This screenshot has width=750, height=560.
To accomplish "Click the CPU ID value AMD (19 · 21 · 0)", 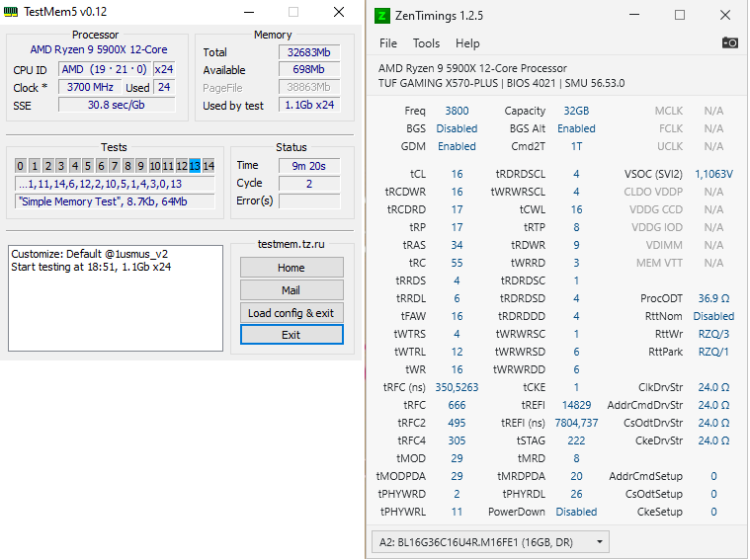I will pos(105,69).
